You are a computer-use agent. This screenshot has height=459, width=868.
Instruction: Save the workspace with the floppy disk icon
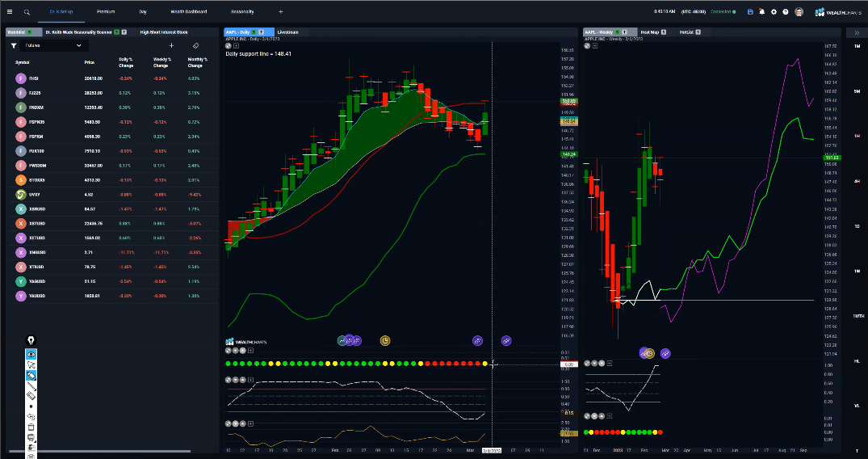coord(750,11)
